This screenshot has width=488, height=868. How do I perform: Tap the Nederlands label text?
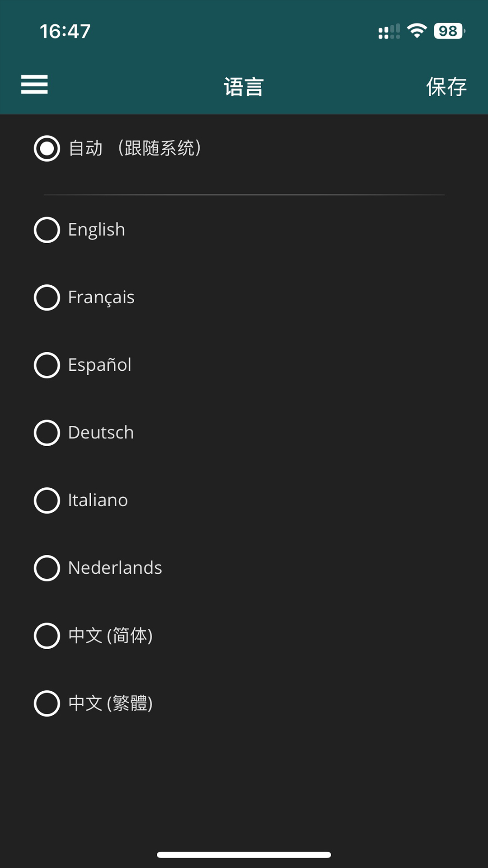tap(115, 568)
